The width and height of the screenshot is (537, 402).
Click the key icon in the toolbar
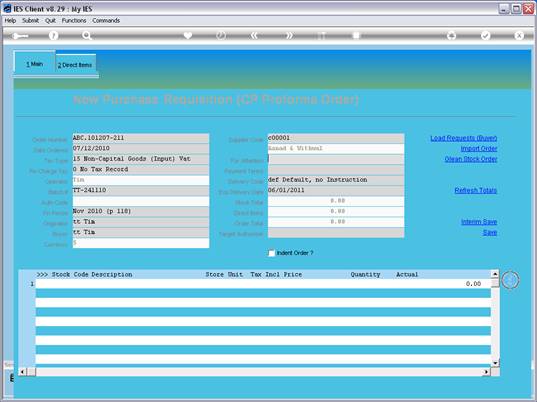pos(20,36)
